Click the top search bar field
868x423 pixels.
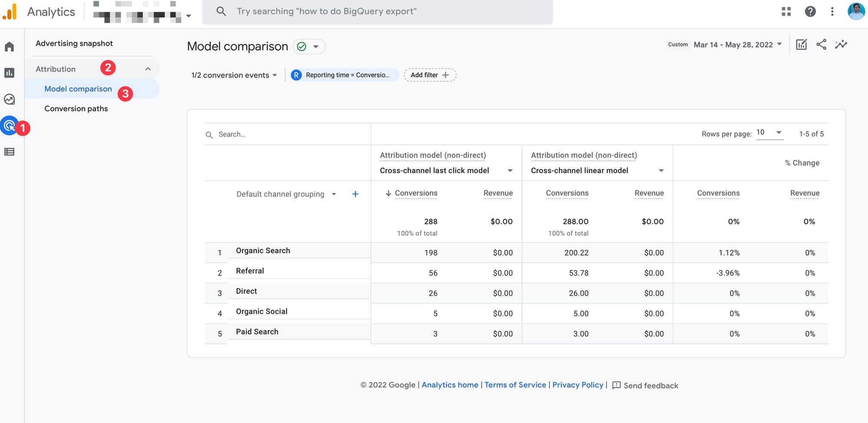(378, 12)
